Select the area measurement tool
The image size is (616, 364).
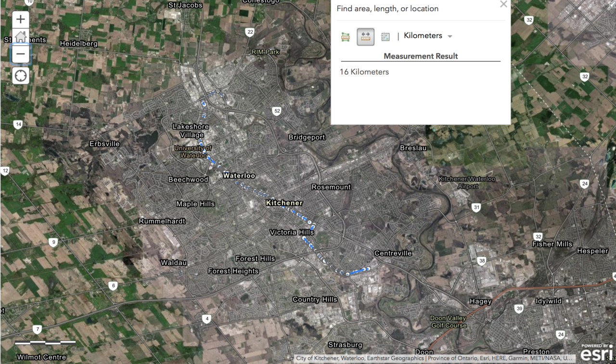(x=346, y=37)
